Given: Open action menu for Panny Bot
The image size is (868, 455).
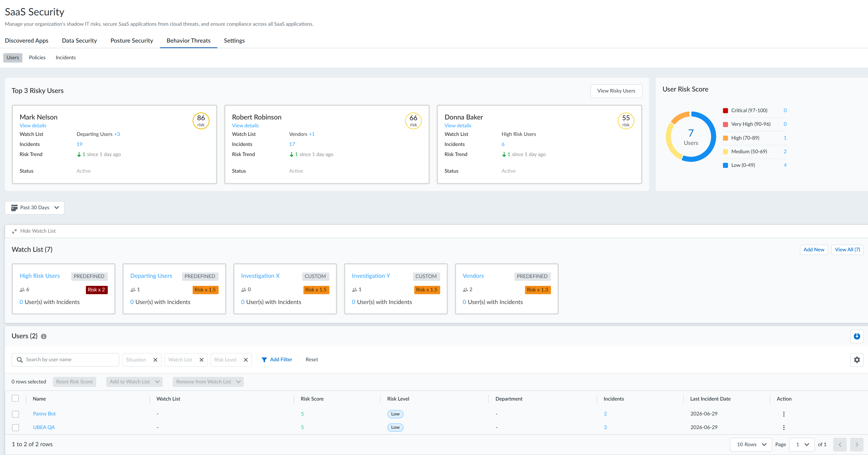Looking at the screenshot, I should (x=784, y=414).
